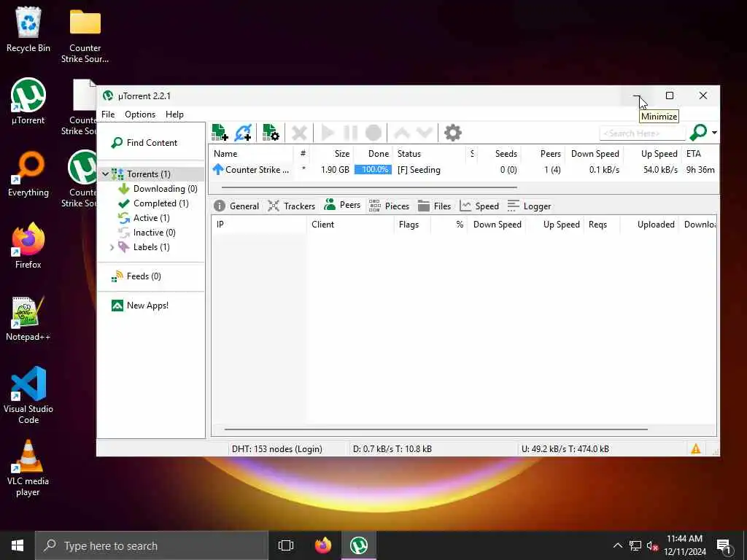Click the peers pane horizontal scrollbar
Screen dimensions: 747x560
pyautogui.click(x=436, y=429)
